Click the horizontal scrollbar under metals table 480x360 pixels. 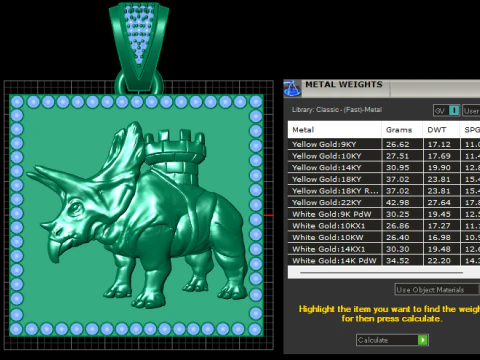coord(381,273)
